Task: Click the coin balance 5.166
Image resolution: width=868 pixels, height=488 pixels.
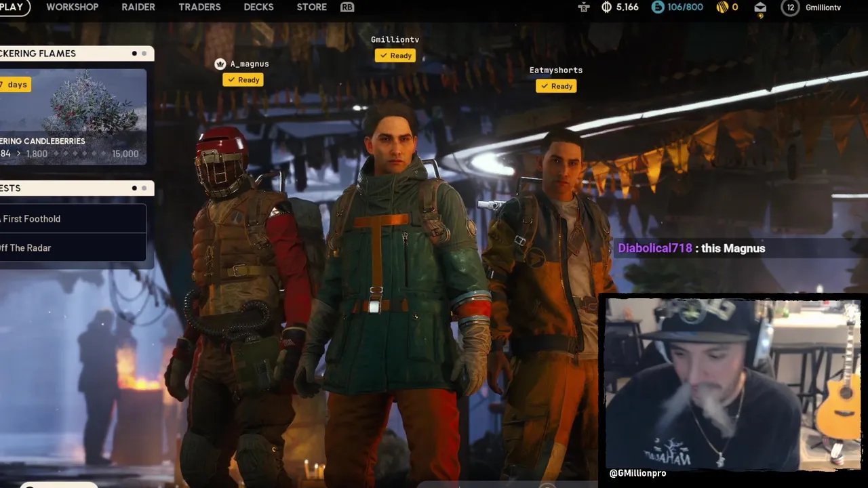Action: point(627,7)
